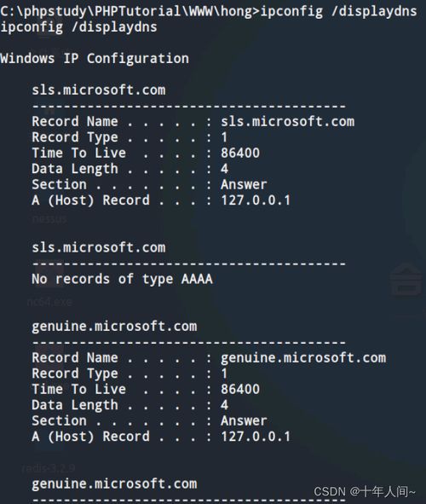
Task: Click the Record Name value genuine.microsoft.com
Action: tap(303, 358)
